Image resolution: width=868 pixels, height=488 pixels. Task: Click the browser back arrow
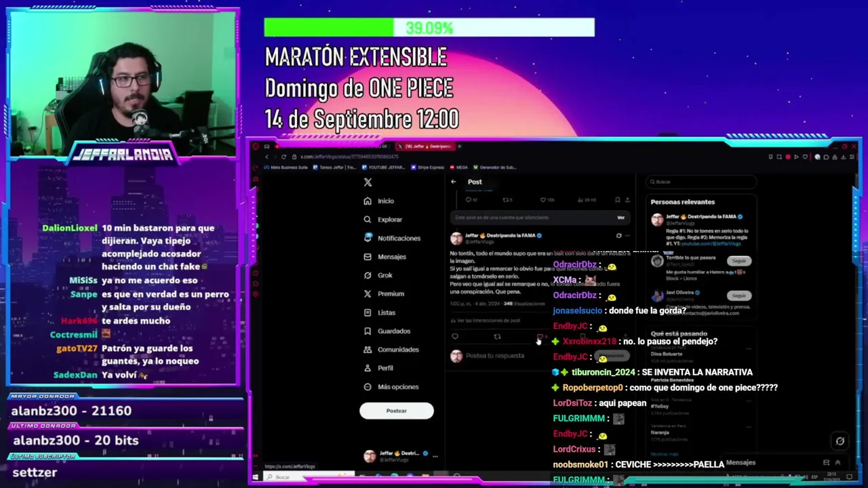click(x=267, y=157)
